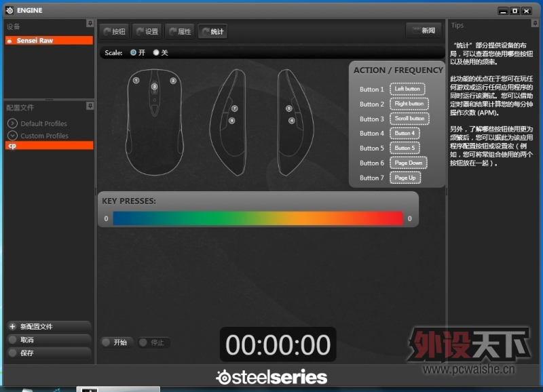Click the Page Down action box

coord(409,163)
